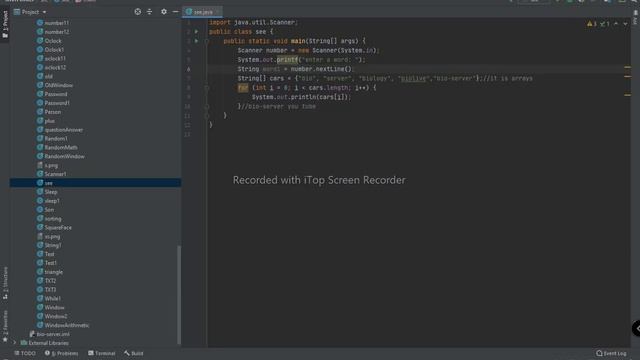
Task: Select questionAnswer class in tree
Action: point(60,130)
